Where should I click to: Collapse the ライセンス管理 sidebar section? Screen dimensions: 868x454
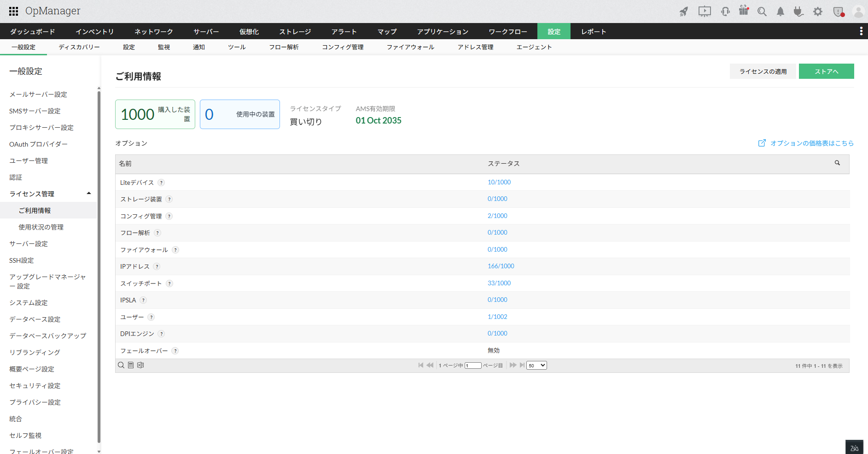(89, 194)
